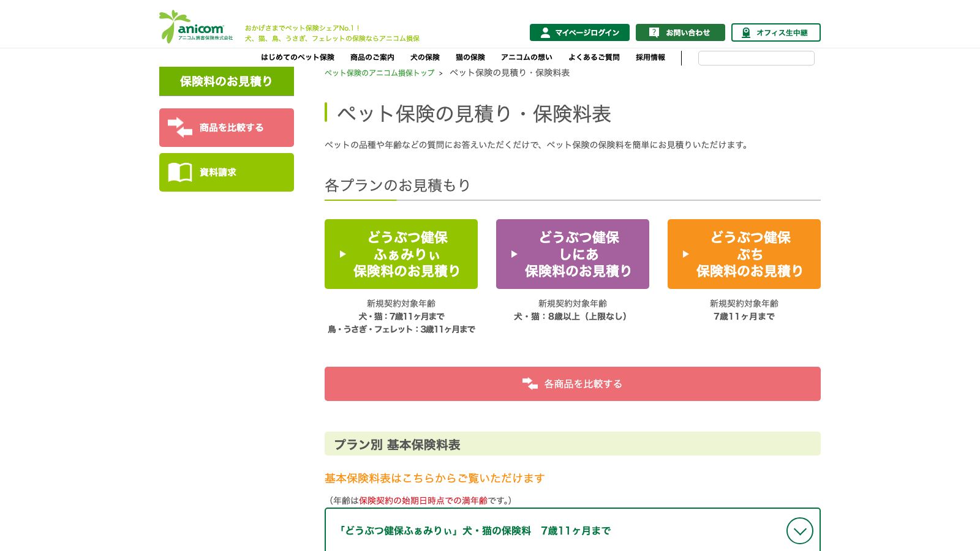980x551 pixels.
Task: Open the アニコムの想い menu item
Action: pos(527,58)
